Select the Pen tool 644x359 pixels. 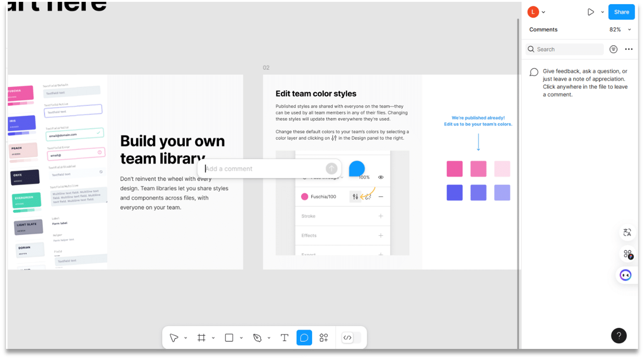tap(257, 338)
